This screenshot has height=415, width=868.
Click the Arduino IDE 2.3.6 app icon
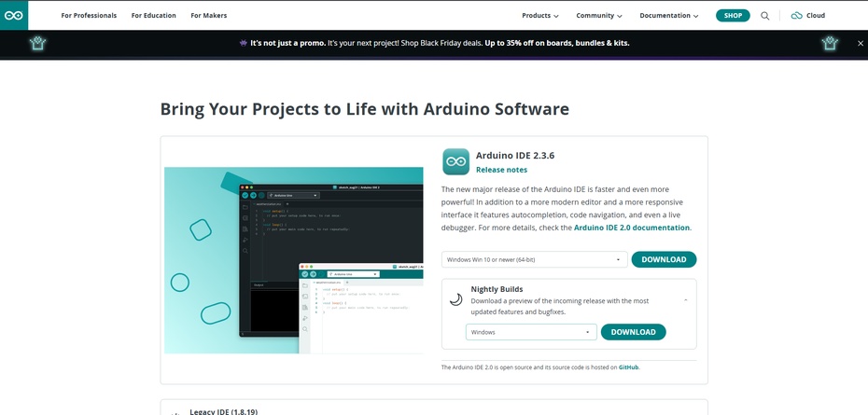(455, 161)
